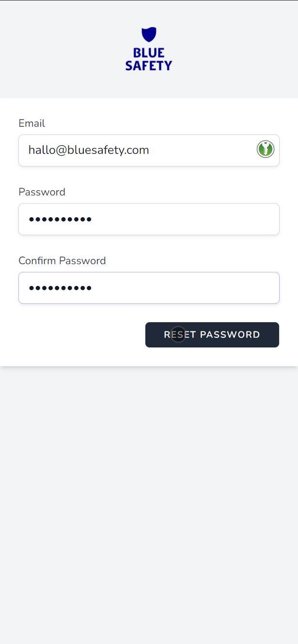Viewport: 298px width, 644px height.
Task: Click the hallo@bluesafety.com email text
Action: tap(89, 150)
